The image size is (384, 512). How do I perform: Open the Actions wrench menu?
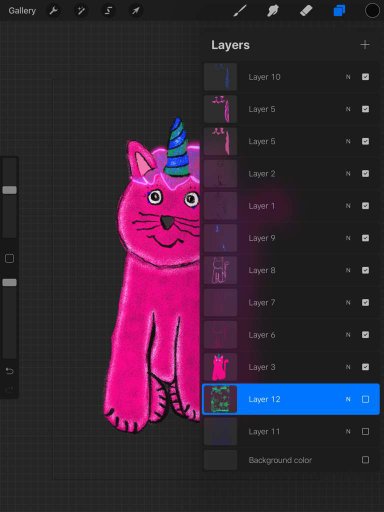click(x=54, y=11)
